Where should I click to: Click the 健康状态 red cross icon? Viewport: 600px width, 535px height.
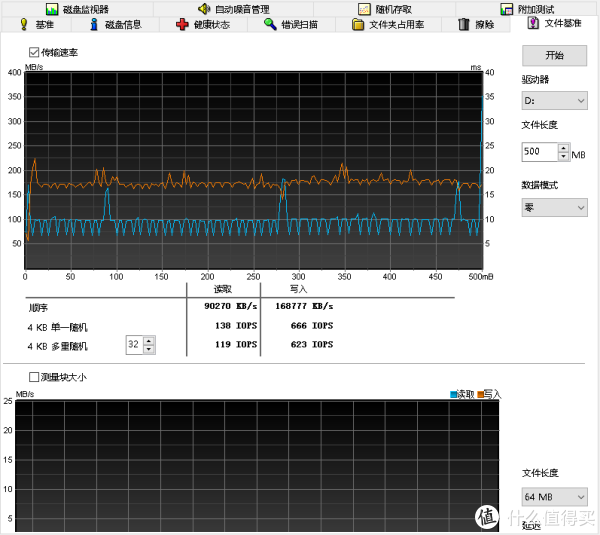[182, 24]
